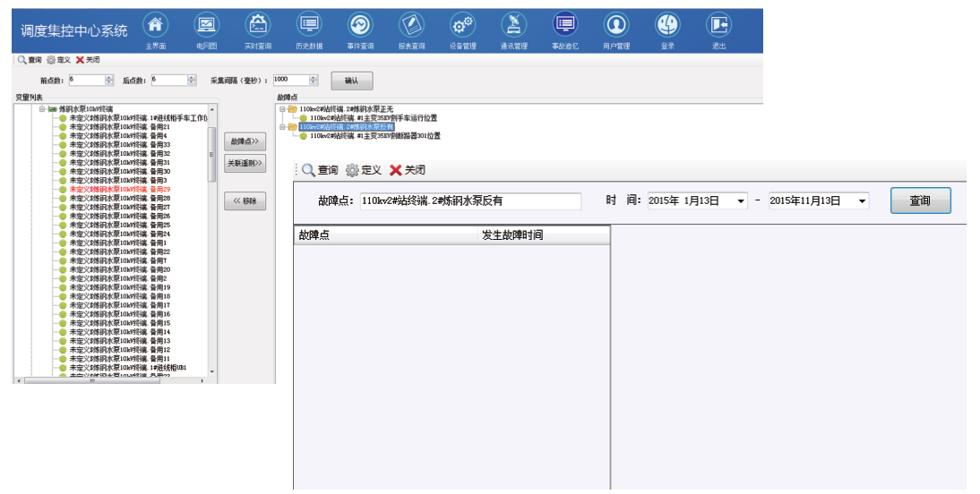
Task: Open the end date dropdown 2015年11月13日
Action: 862,201
